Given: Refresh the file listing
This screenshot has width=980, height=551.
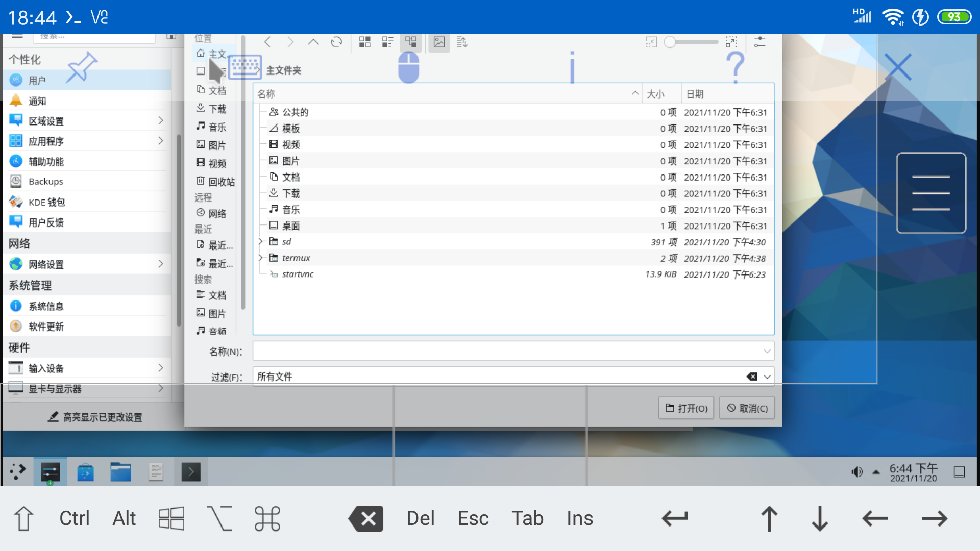Looking at the screenshot, I should [x=337, y=42].
